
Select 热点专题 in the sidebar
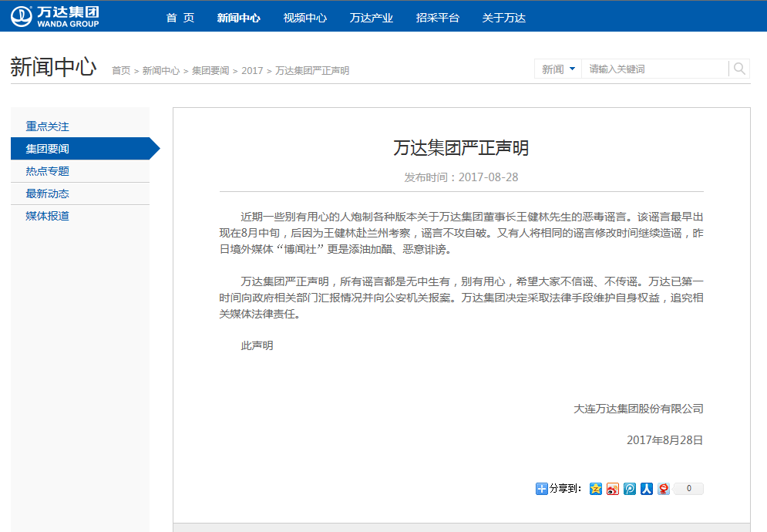pos(48,171)
